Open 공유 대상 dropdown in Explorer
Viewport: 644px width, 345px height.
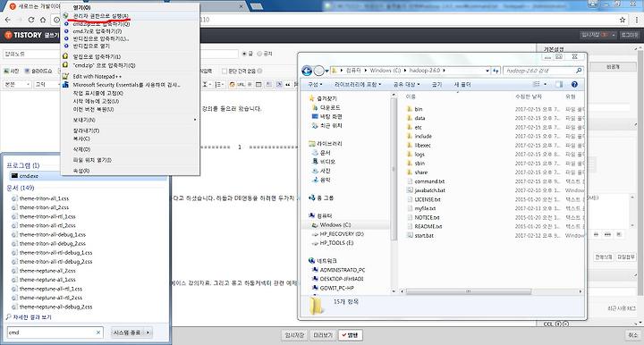(x=407, y=85)
